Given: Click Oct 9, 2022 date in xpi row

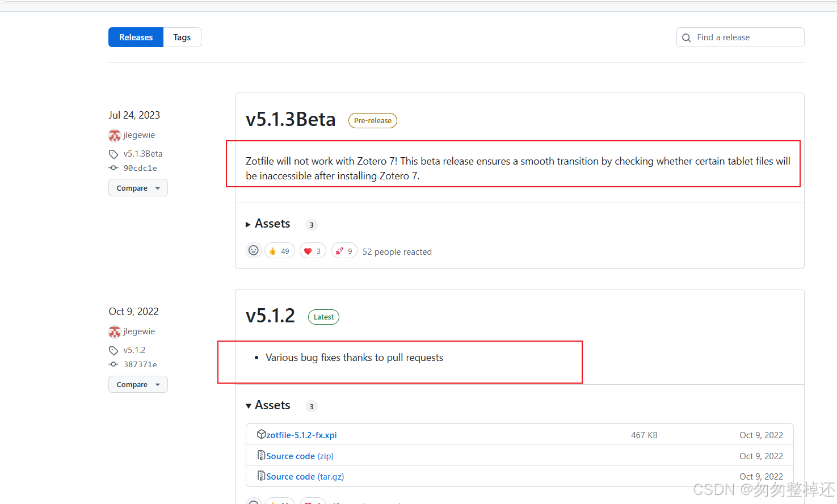Looking at the screenshot, I should click(x=761, y=435).
